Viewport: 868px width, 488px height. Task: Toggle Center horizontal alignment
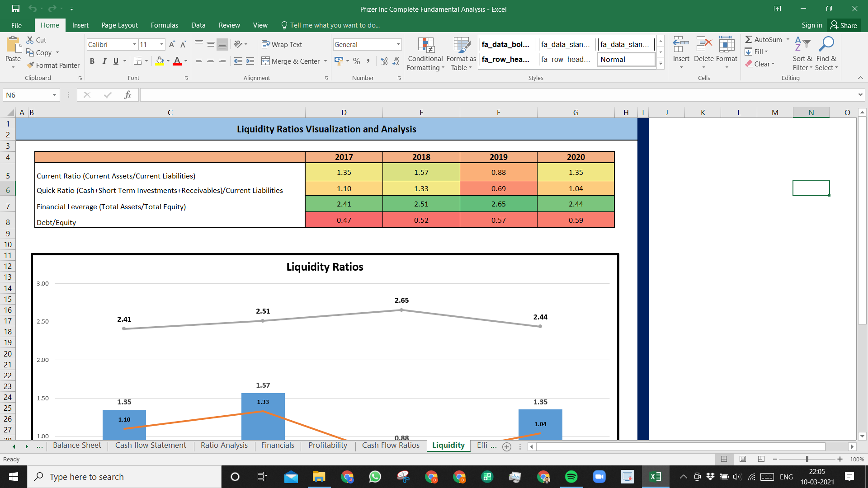pos(211,61)
